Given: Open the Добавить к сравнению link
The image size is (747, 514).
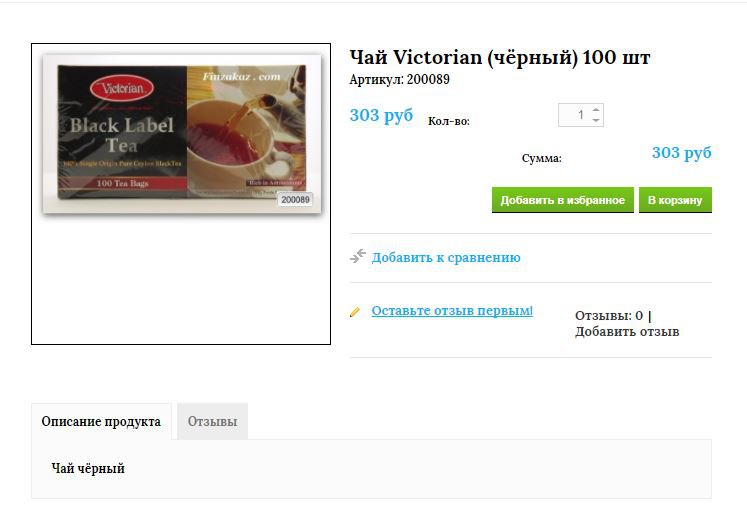Looking at the screenshot, I should tap(446, 258).
